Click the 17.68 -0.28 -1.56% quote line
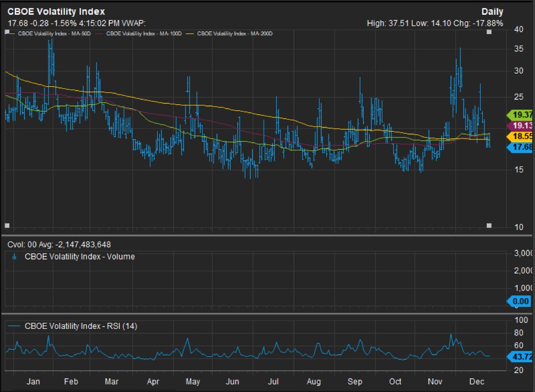 pyautogui.click(x=76, y=23)
